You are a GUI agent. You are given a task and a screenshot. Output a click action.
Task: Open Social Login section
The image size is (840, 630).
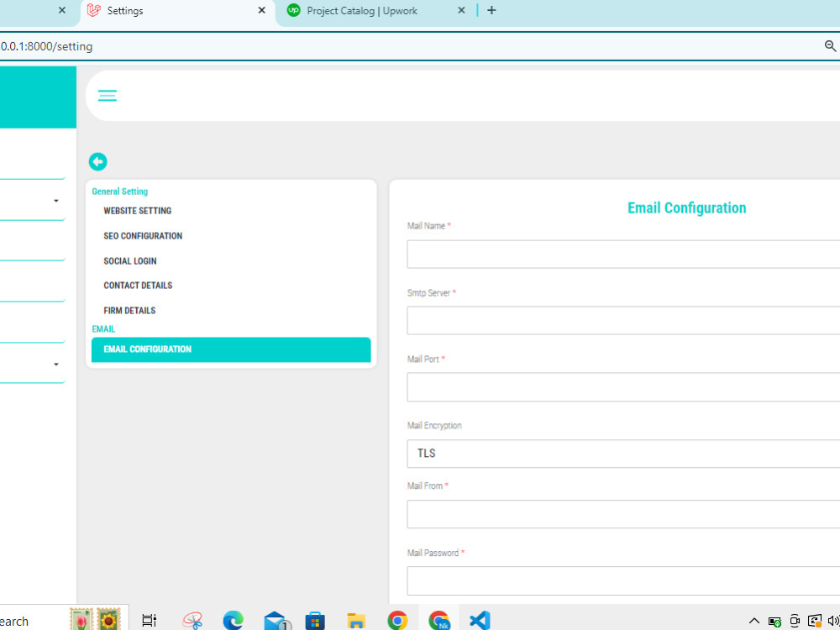pyautogui.click(x=130, y=261)
